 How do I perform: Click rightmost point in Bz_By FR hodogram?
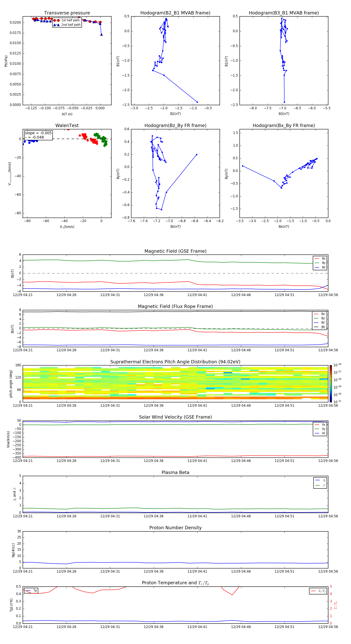coord(197,155)
